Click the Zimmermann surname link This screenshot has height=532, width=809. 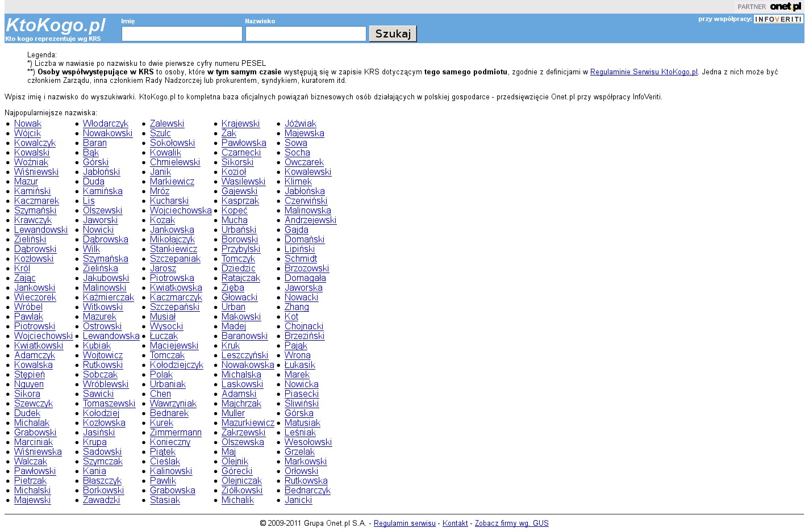176,433
